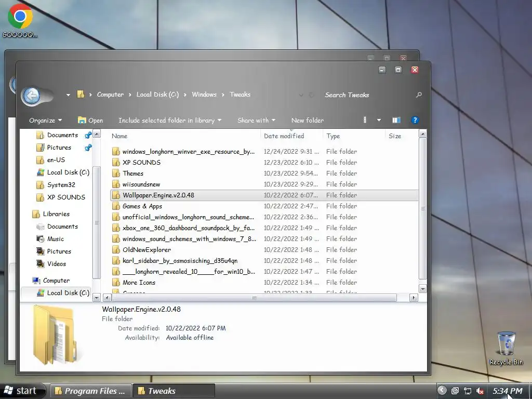Viewport: 532px width, 399px height.
Task: Open pinned Pictures in sidebar favorites
Action: point(59,148)
